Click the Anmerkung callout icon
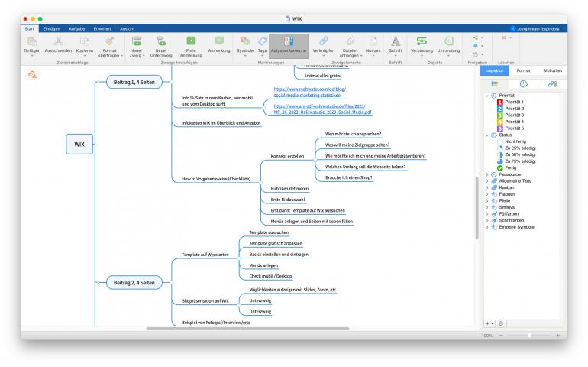This screenshot has width=588, height=367. (x=219, y=41)
